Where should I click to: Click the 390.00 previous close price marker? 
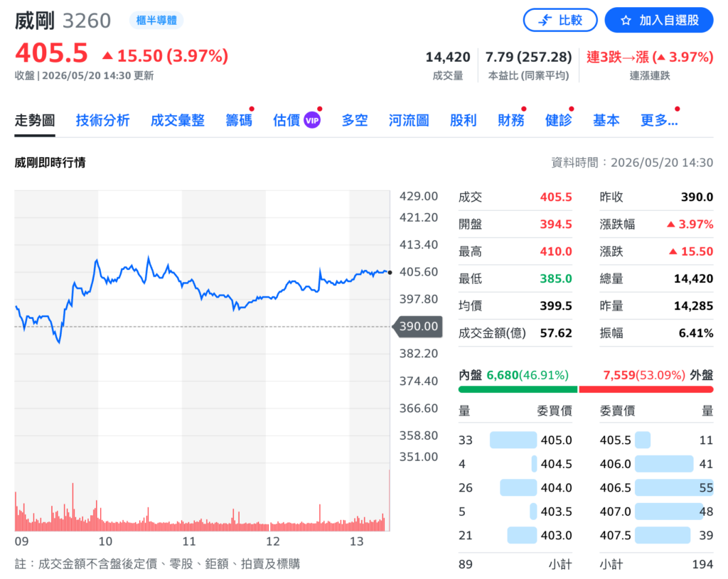pyautogui.click(x=418, y=327)
